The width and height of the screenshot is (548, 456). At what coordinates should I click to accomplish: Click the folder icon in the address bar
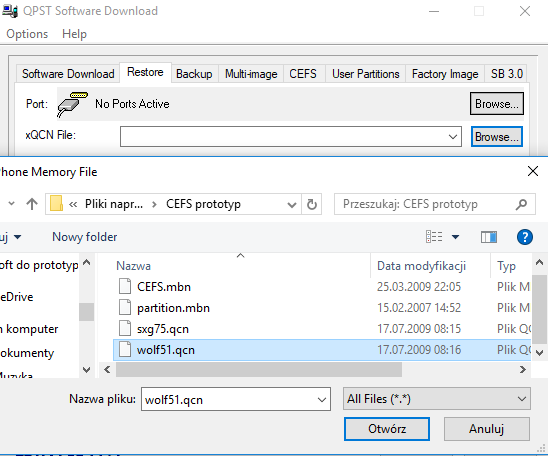coord(56,204)
